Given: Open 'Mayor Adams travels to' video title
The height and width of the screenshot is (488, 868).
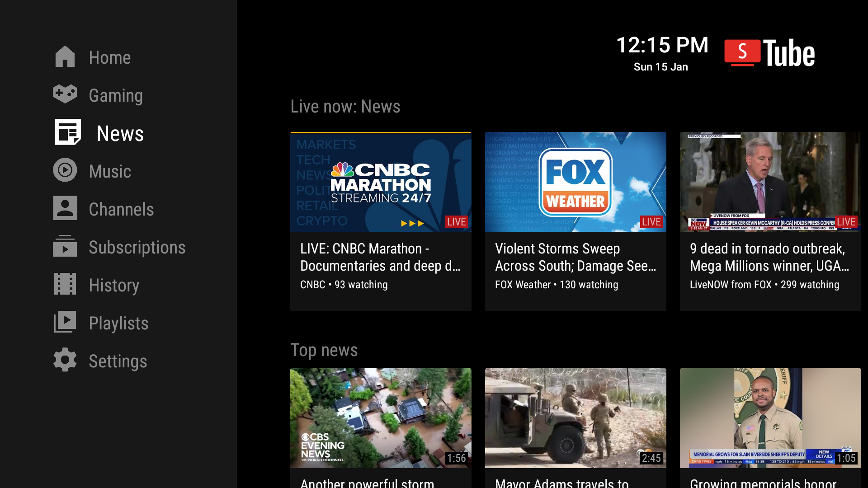Looking at the screenshot, I should coord(562,483).
